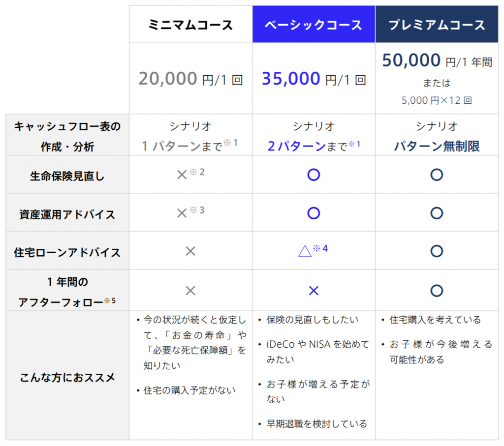Click the circle for プレミアムコース 住宅ローンアドバイス

(437, 251)
